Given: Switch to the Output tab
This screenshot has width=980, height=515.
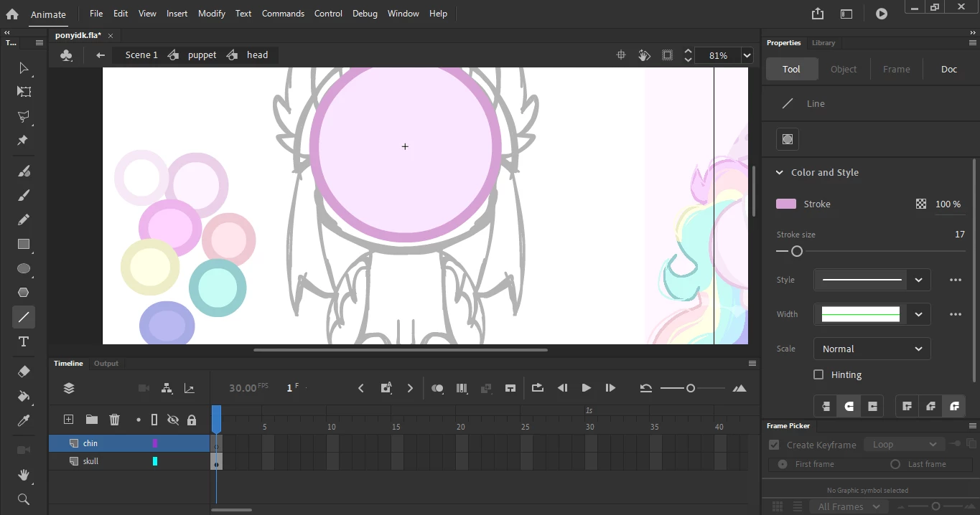Looking at the screenshot, I should coord(106,364).
